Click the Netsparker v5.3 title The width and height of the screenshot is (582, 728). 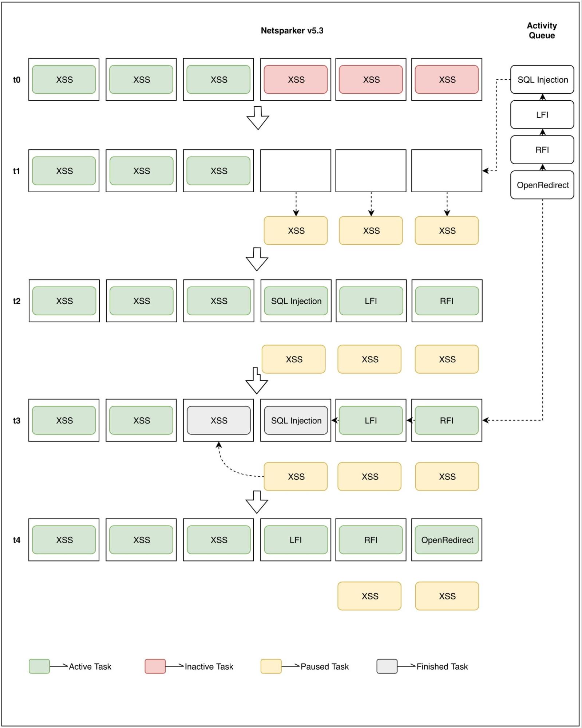pos(292,31)
